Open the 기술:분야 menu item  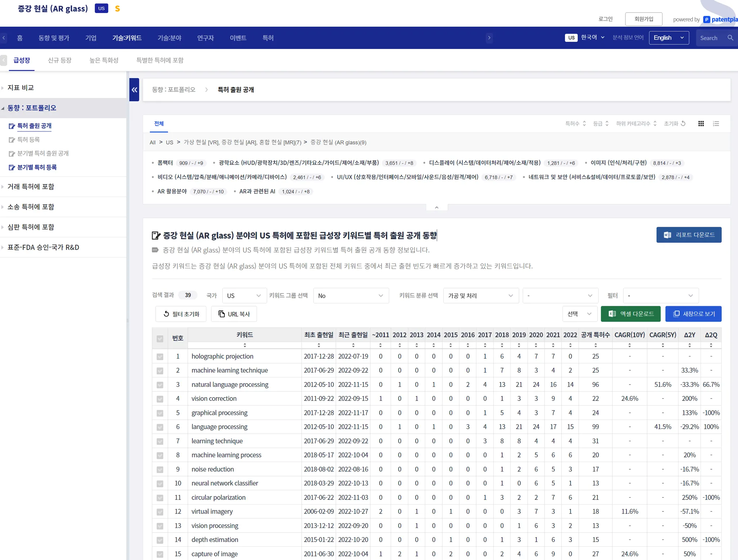pyautogui.click(x=169, y=38)
